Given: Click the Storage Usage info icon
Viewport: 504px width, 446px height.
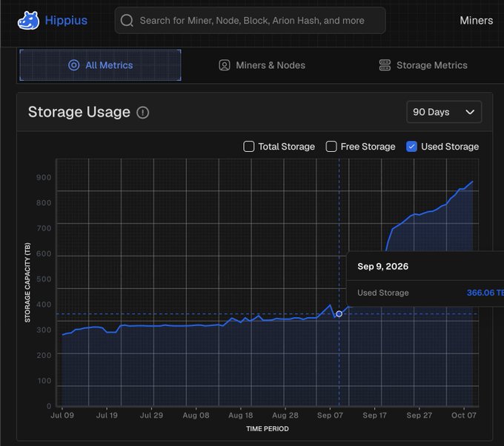Looking at the screenshot, I should (x=143, y=113).
